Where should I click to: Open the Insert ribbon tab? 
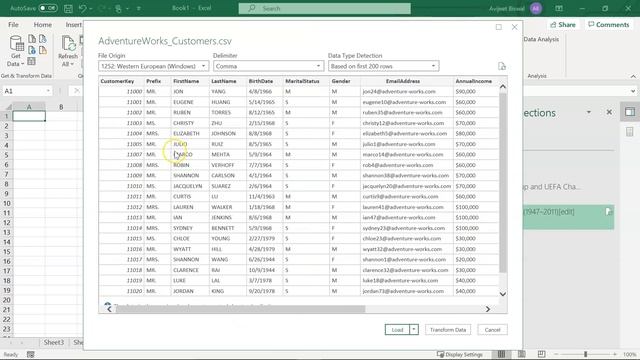click(73, 24)
